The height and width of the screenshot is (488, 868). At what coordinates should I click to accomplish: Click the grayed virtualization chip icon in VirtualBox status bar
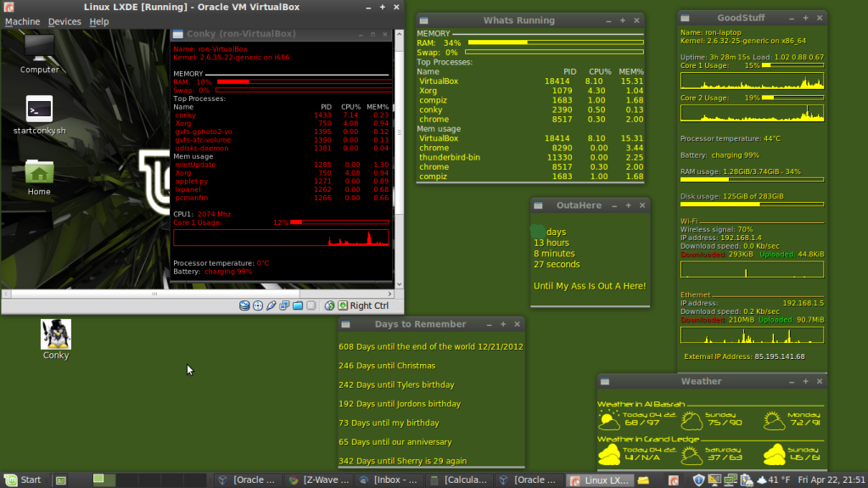coord(311,306)
